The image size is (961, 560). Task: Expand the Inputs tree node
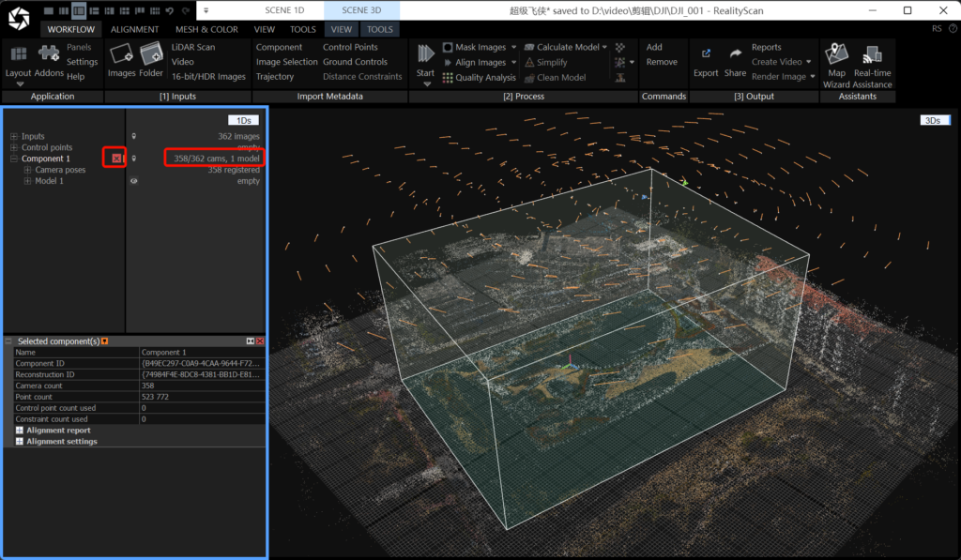pyautogui.click(x=14, y=137)
